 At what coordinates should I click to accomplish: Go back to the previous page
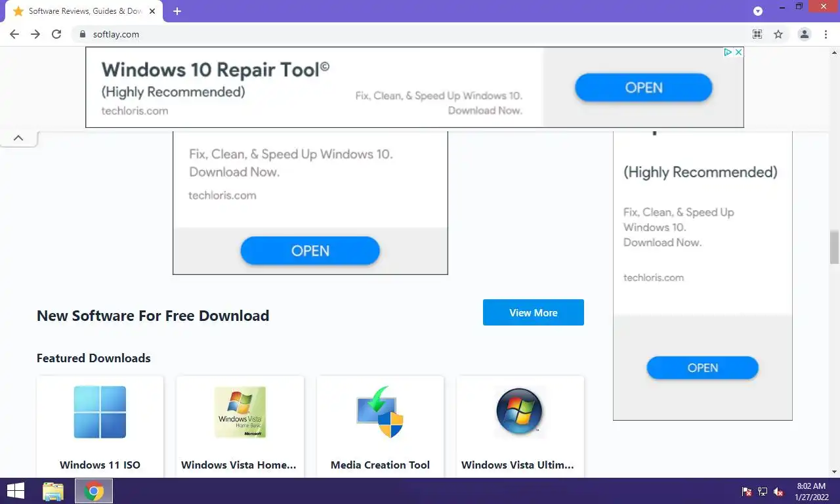point(14,34)
